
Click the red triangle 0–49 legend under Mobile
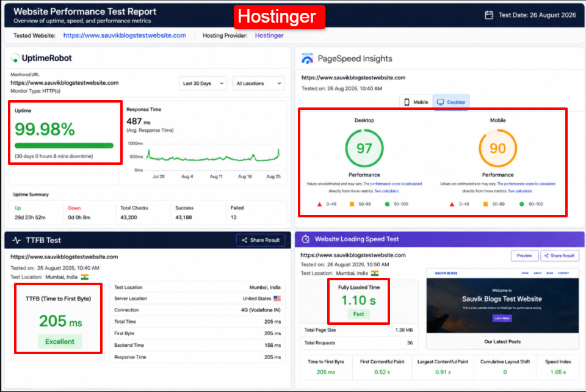[x=452, y=204]
